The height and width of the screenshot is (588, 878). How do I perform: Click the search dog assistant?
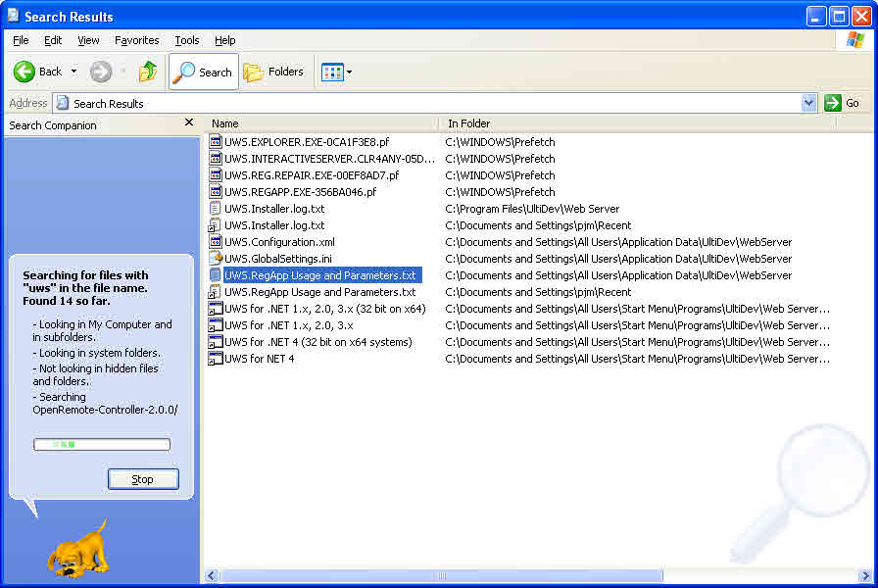point(80,549)
